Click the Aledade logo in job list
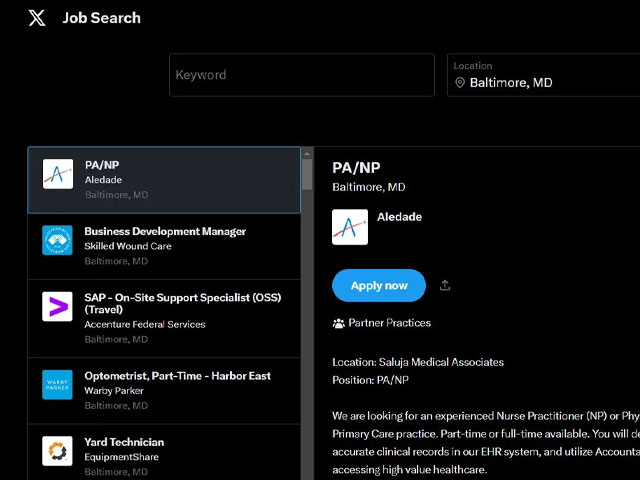Viewport: 640px width, 480px height. coord(58,174)
